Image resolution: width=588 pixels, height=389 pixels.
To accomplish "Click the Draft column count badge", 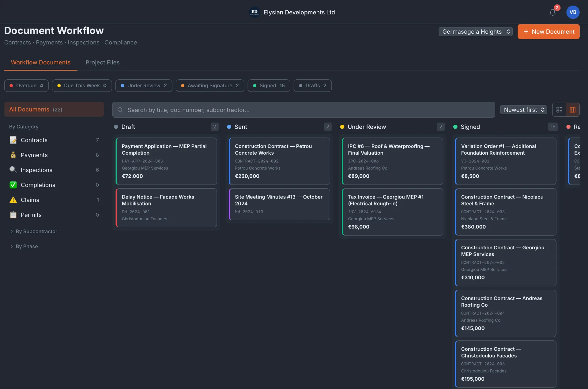I will tap(214, 127).
